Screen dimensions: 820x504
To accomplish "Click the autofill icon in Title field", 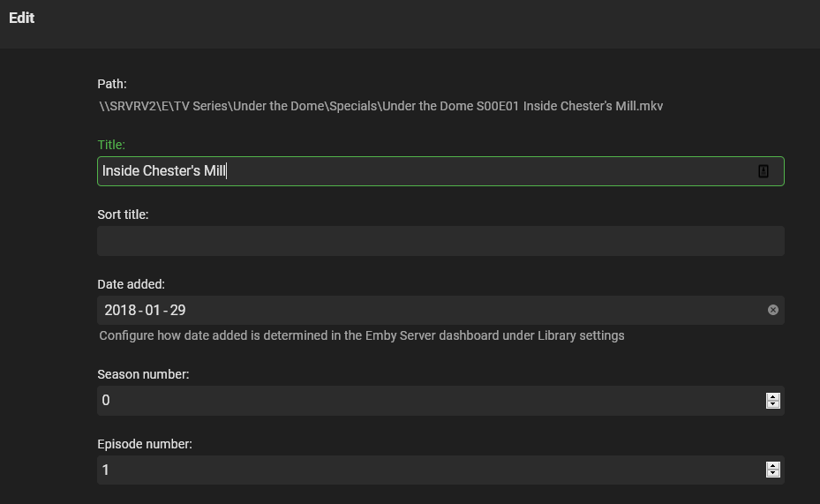I will [764, 171].
